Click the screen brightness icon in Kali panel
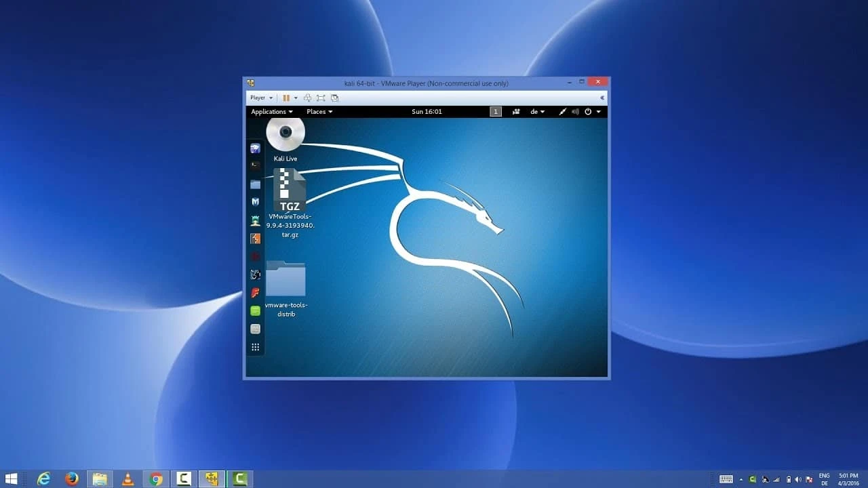Image resolution: width=868 pixels, height=488 pixels. pyautogui.click(x=562, y=111)
